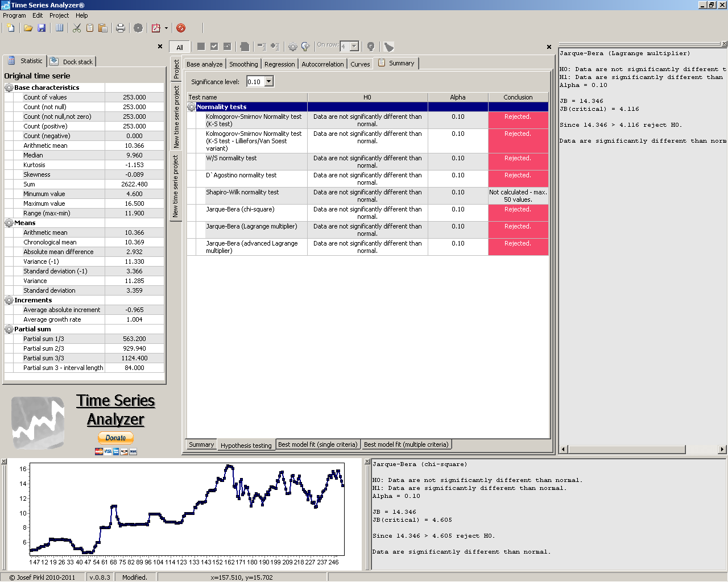Viewport: 728px width, 582px height.
Task: Collapse the Increments group
Action: pyautogui.click(x=9, y=300)
